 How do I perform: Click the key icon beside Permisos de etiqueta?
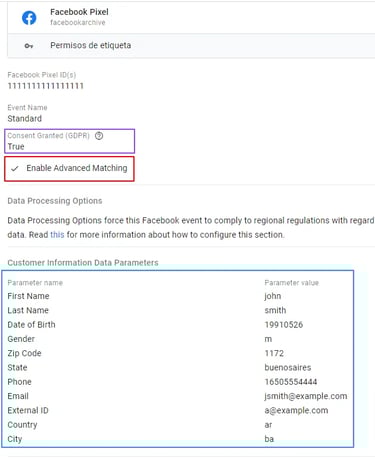(x=29, y=46)
